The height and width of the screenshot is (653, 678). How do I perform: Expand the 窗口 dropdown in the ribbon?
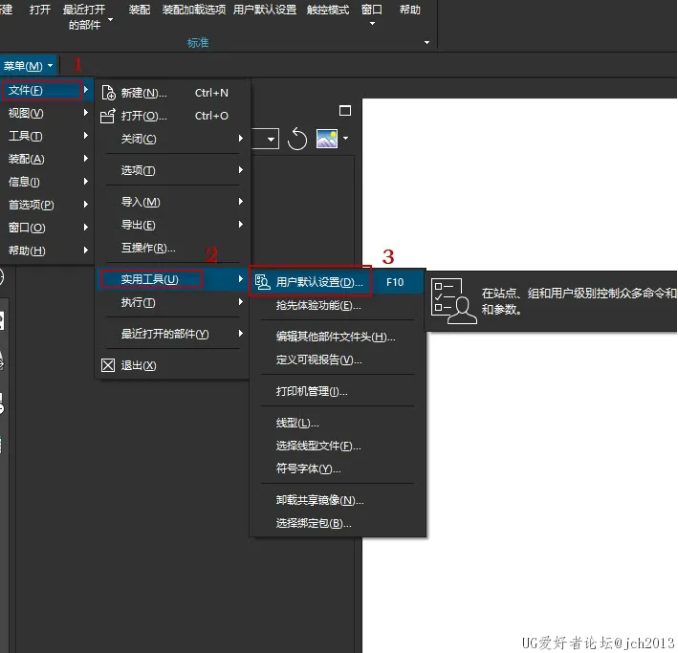[371, 23]
